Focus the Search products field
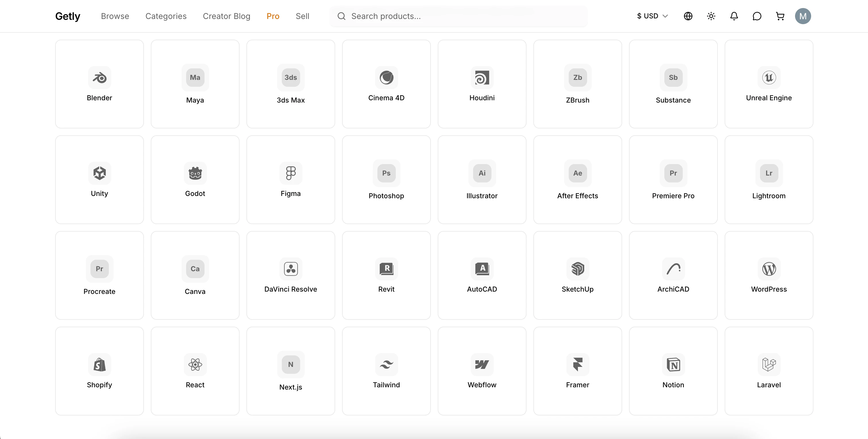This screenshot has width=868, height=439. pos(459,16)
